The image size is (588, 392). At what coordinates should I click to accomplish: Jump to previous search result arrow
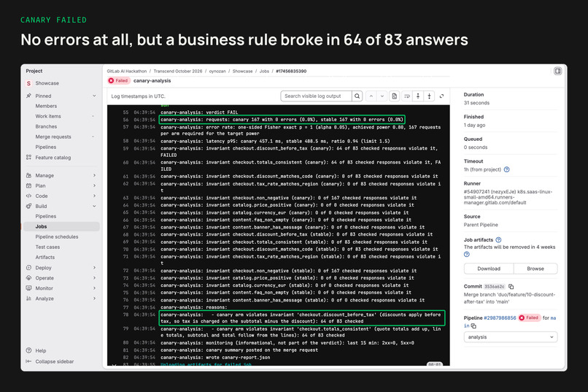[x=371, y=96]
